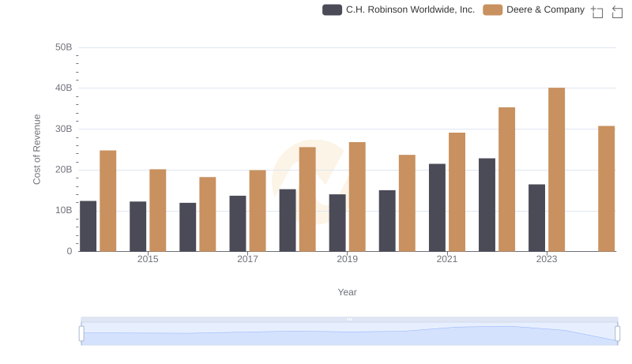
Task: Click the C.H. Robinson bar for 2019
Action: pos(337,223)
